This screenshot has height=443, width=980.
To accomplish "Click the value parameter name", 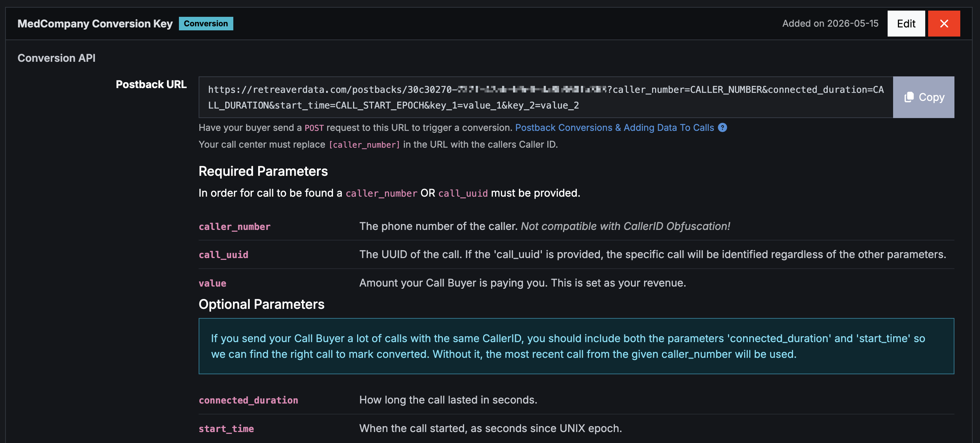I will 212,283.
